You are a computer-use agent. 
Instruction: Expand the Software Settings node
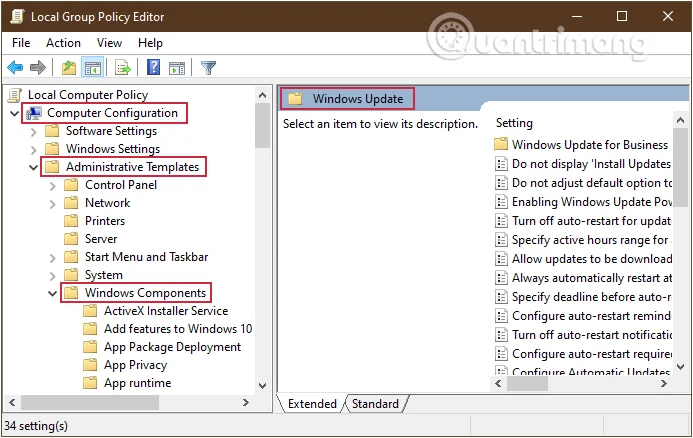(x=34, y=132)
